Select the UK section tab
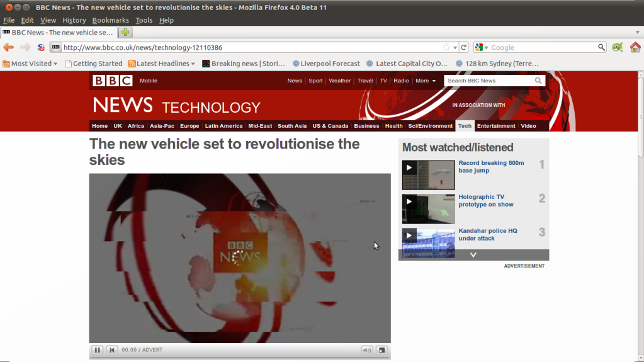Viewport: 644px width, 362px height. [x=118, y=126]
